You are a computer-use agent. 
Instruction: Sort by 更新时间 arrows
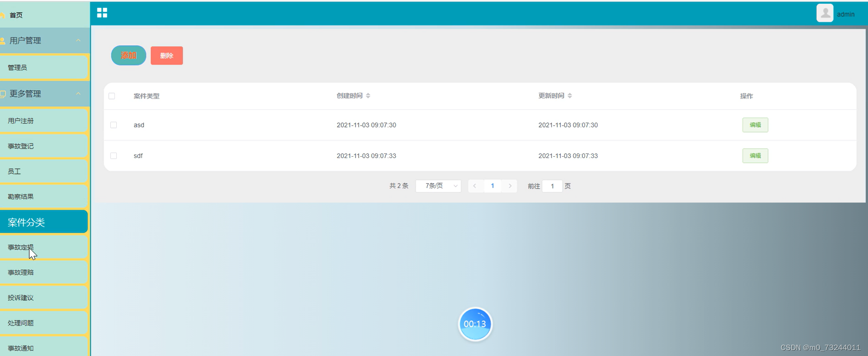click(570, 96)
